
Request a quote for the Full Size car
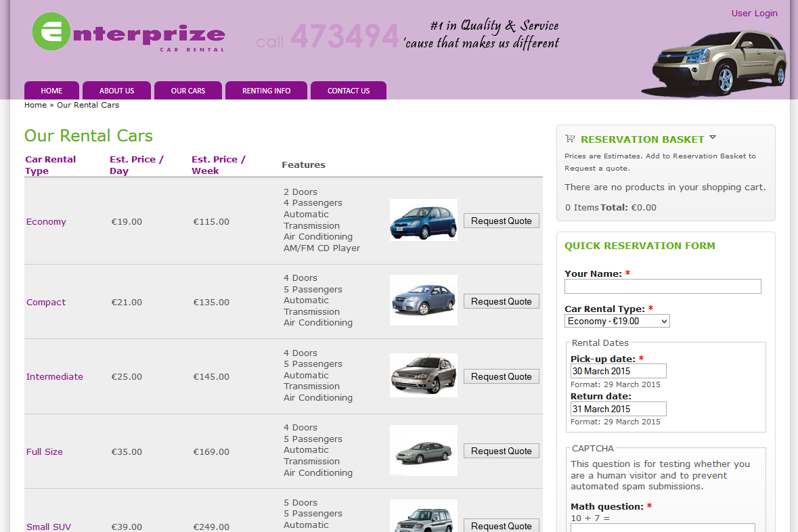(x=501, y=450)
